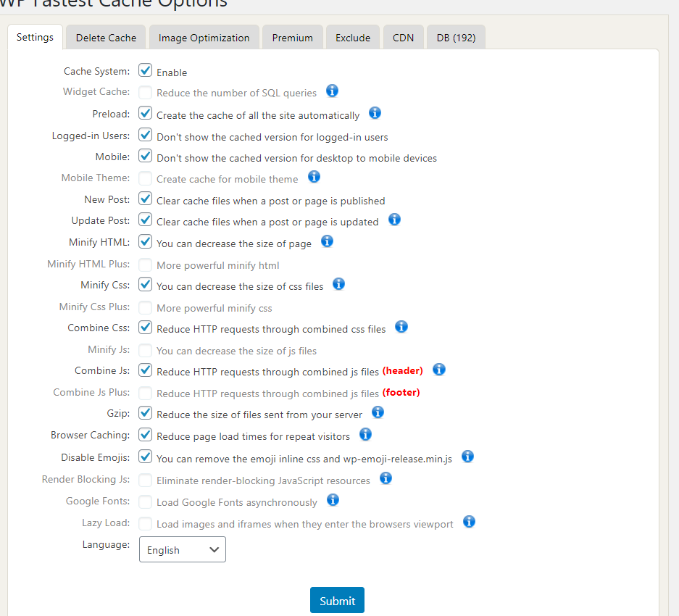679x616 pixels.
Task: Check the Minify Js checkbox
Action: pyautogui.click(x=146, y=350)
